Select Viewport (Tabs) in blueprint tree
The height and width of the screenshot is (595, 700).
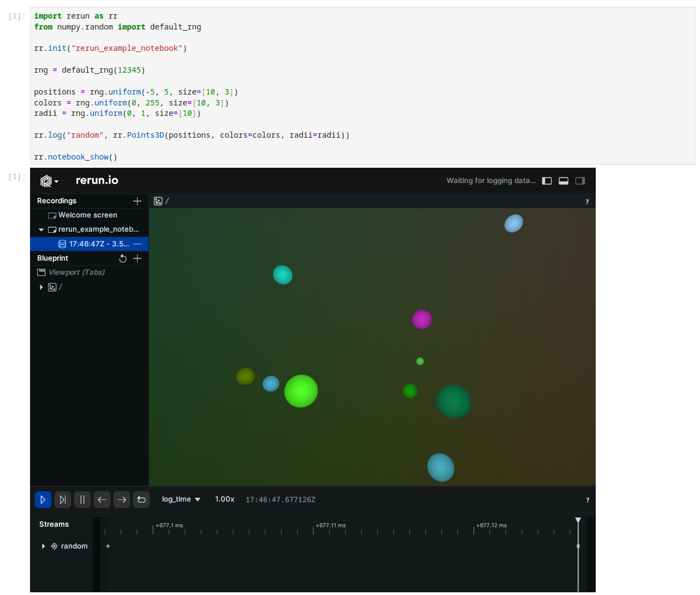(76, 272)
